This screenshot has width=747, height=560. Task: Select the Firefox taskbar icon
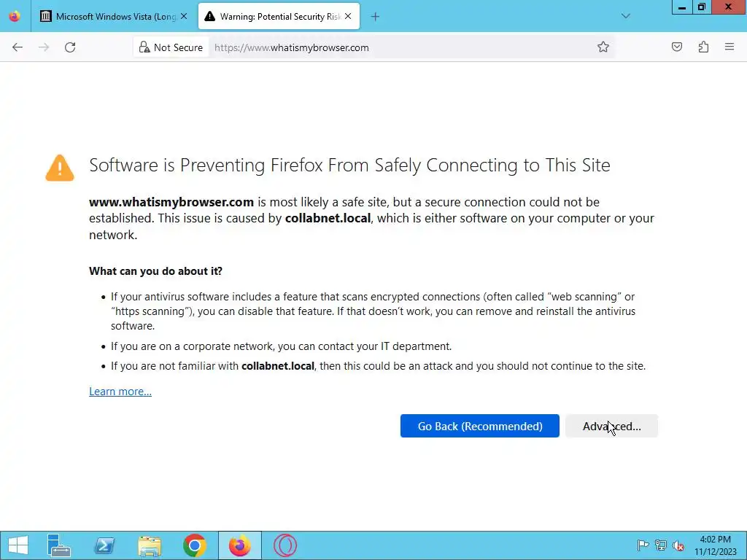pyautogui.click(x=239, y=545)
